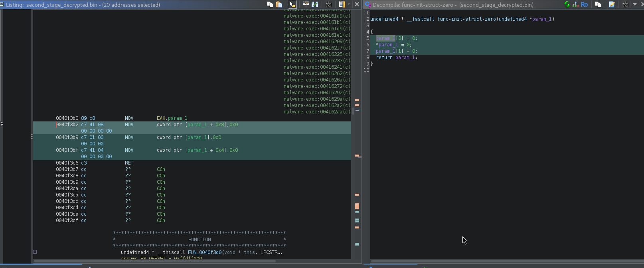Select param_1[2] = 0 line in decompiler

click(396, 38)
